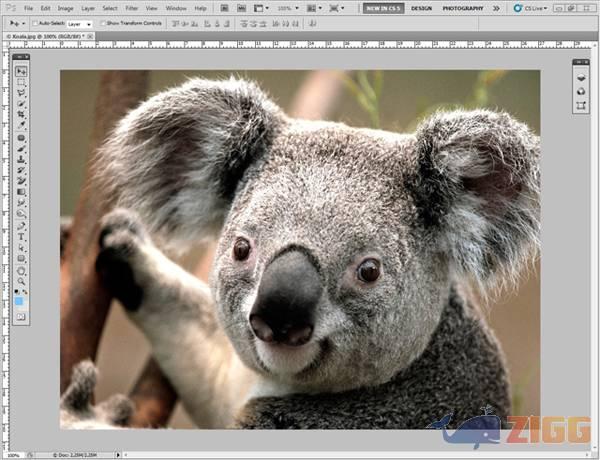Image resolution: width=600 pixels, height=460 pixels.
Task: Open the Image menu
Action: pyautogui.click(x=65, y=8)
